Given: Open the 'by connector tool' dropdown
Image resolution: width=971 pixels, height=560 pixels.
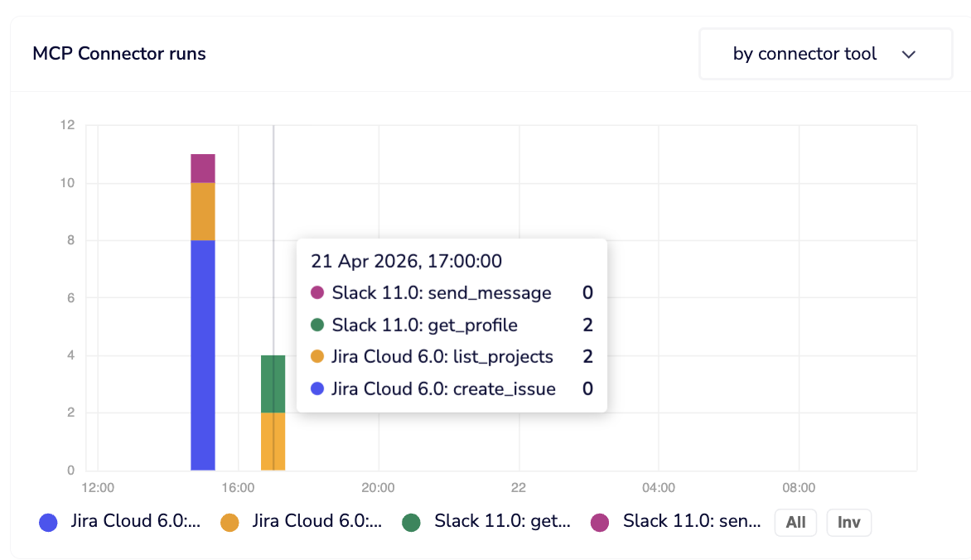Looking at the screenshot, I should 825,54.
